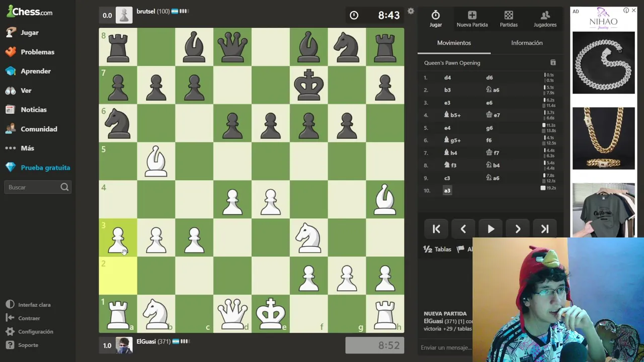Select the white pawn on a3
This screenshot has height=362, width=644.
click(118, 237)
